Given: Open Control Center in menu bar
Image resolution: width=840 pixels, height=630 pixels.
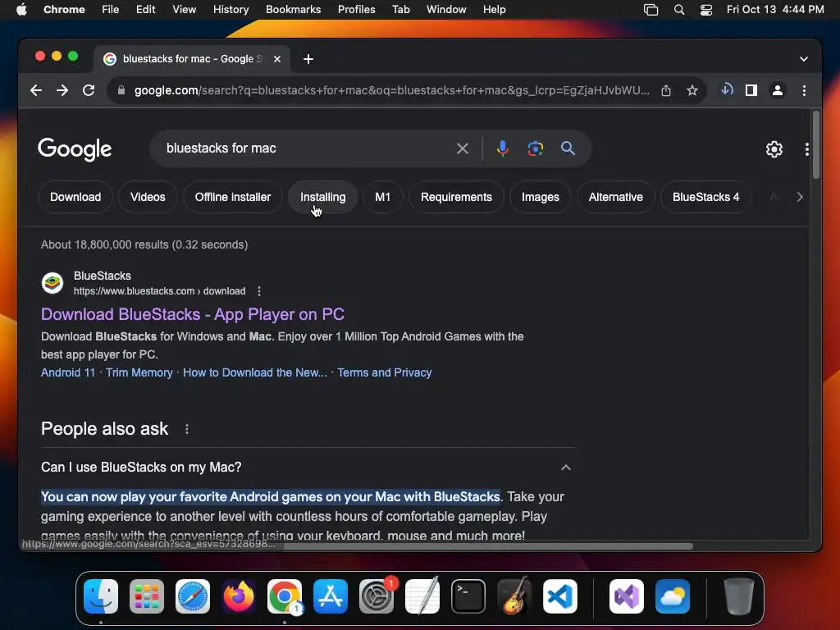Looking at the screenshot, I should [x=706, y=10].
